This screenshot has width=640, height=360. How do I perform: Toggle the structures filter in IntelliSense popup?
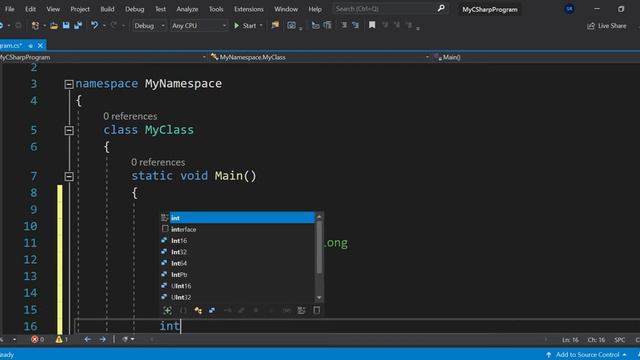point(212,311)
